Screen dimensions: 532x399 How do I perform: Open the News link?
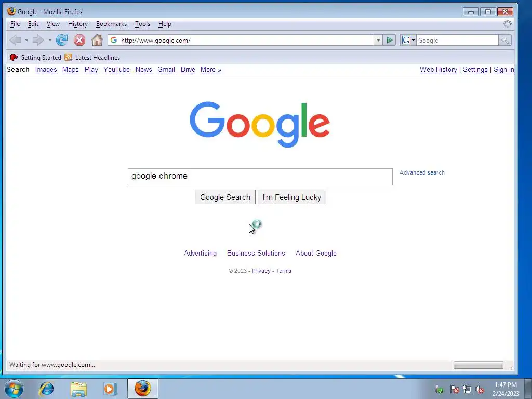(x=143, y=69)
